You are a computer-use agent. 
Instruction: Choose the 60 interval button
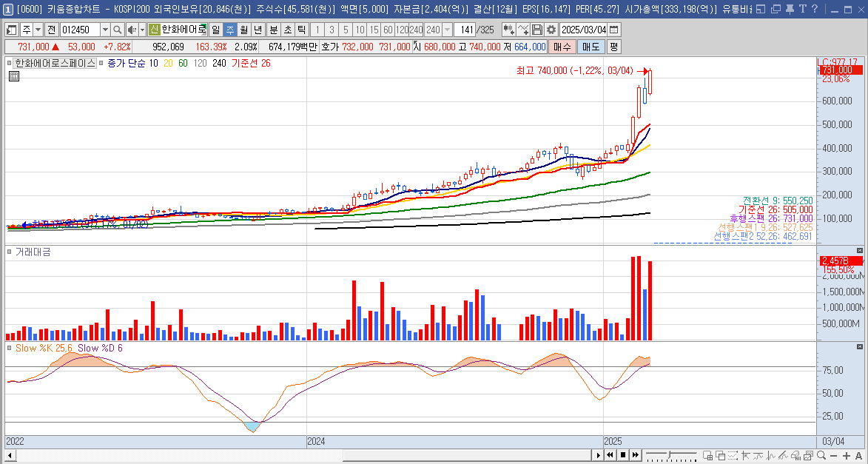(388, 30)
